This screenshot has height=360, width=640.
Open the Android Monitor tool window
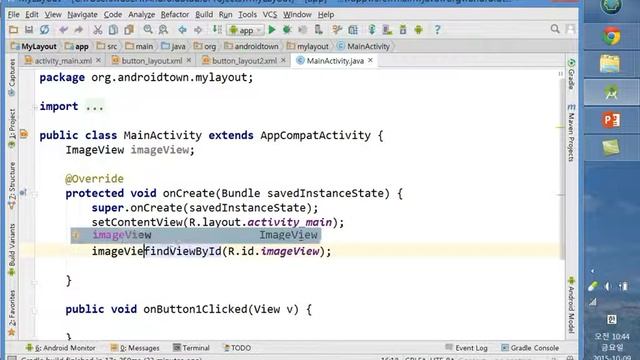[x=60, y=348]
